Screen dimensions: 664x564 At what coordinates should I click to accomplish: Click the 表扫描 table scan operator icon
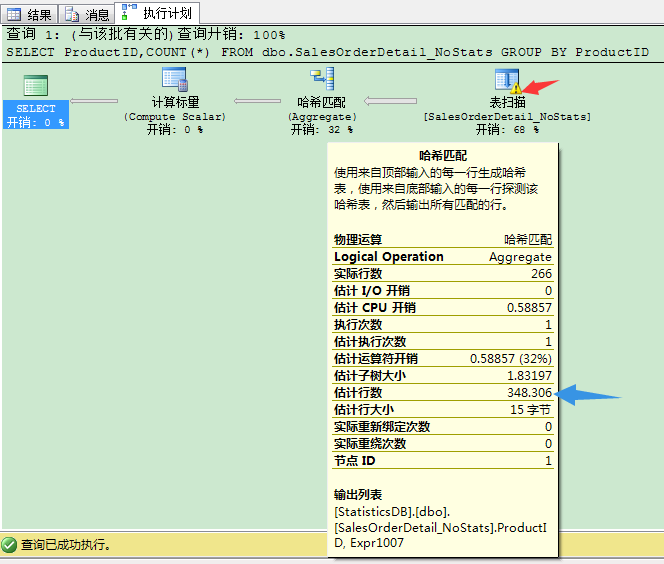click(507, 80)
